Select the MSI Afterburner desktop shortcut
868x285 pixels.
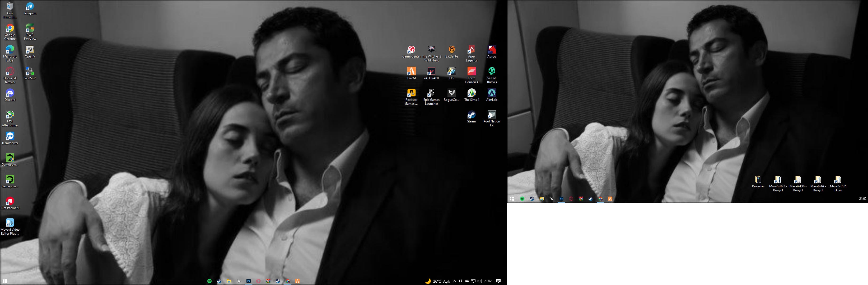10,119
